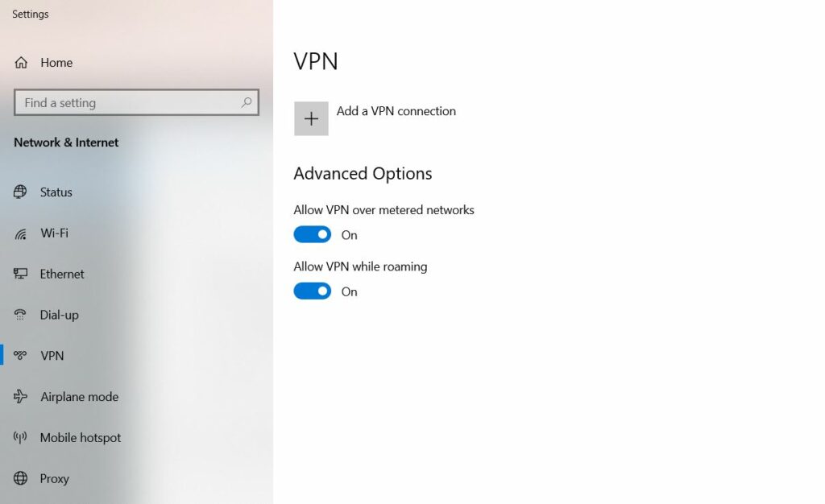Toggle off Allow VPN over metered networks
Viewport: 825px width, 504px height.
coord(313,234)
